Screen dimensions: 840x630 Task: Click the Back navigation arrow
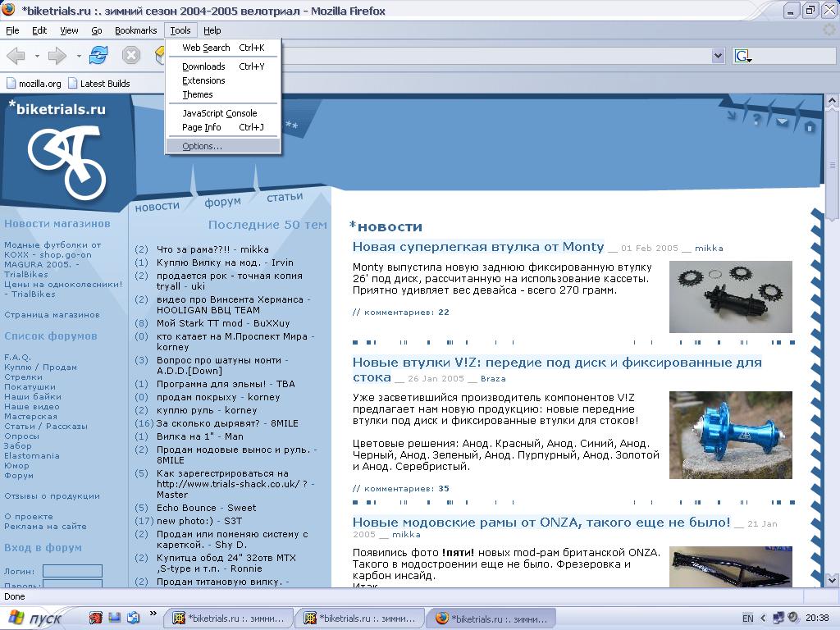coord(15,56)
